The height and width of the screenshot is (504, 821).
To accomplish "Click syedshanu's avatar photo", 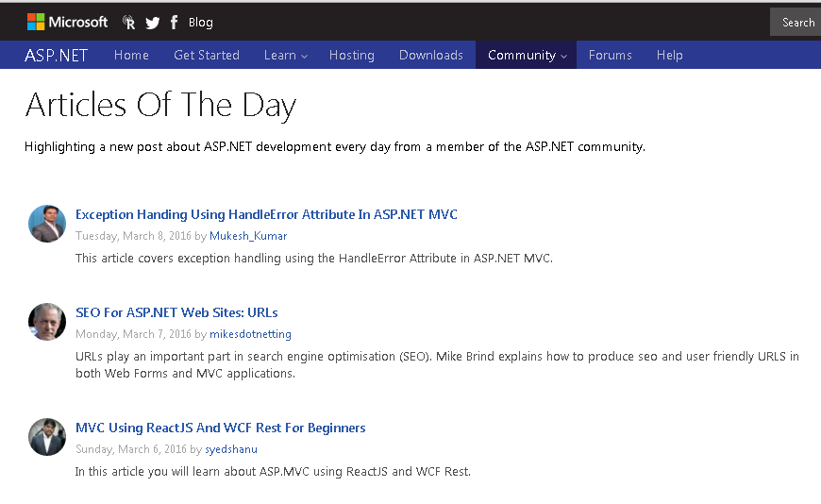I will pos(47,437).
